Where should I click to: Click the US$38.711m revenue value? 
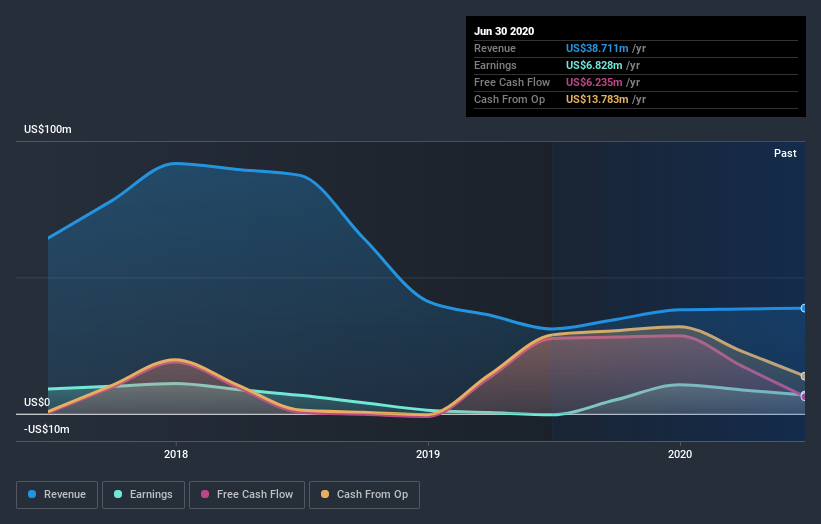tap(597, 48)
